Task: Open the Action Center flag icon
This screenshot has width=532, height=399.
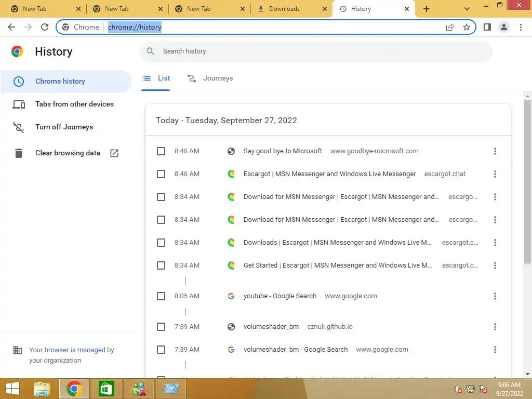Action: (483, 389)
